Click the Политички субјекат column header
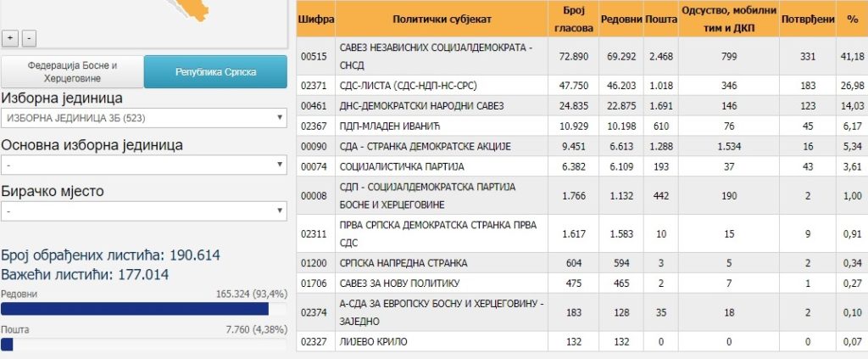This screenshot has width=868, height=359. point(442,19)
